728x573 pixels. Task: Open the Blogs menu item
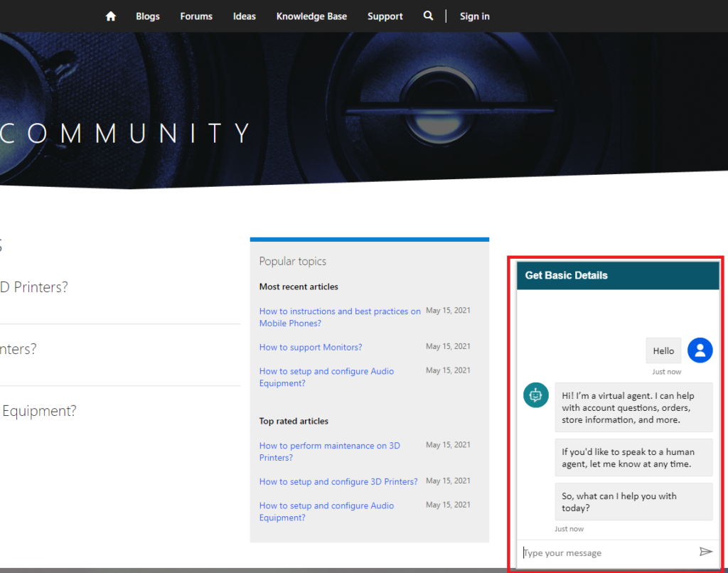pyautogui.click(x=148, y=16)
